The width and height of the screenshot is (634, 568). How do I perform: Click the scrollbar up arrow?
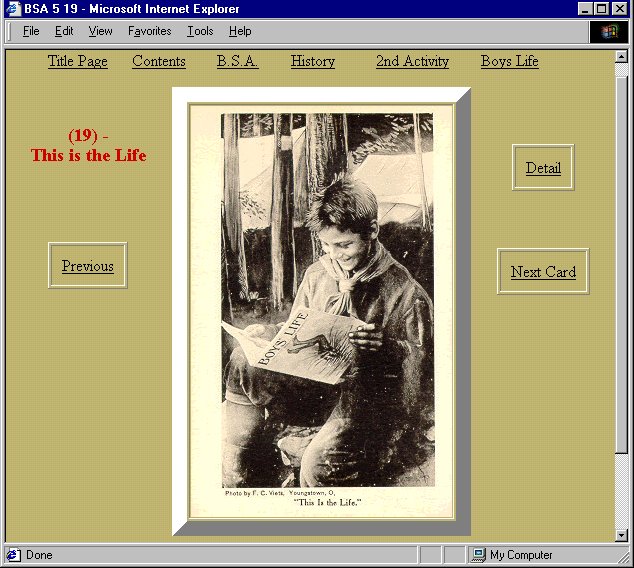click(621, 57)
